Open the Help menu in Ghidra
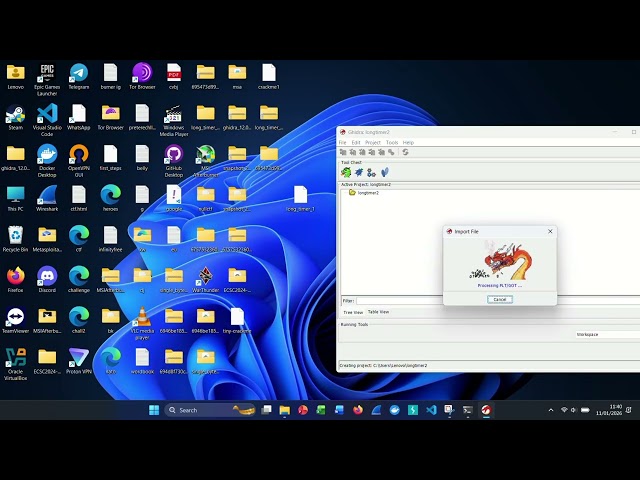Image resolution: width=640 pixels, height=480 pixels. 408,142
